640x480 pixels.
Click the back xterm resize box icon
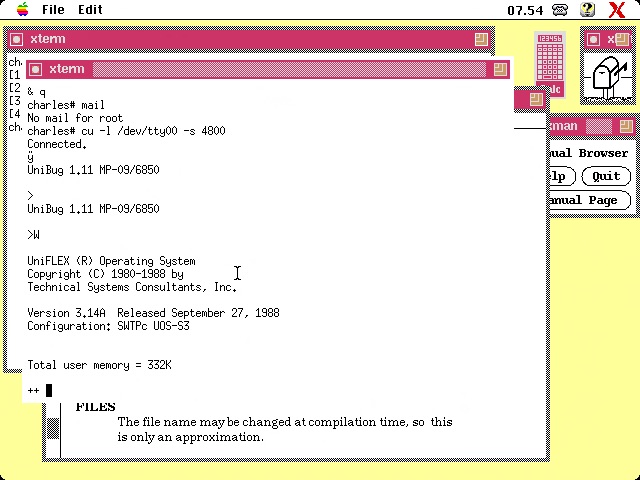[482, 39]
